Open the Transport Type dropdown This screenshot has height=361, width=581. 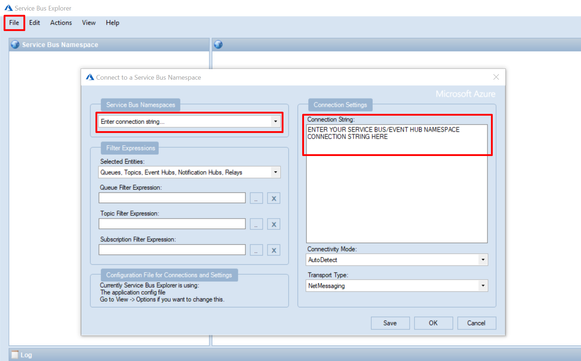(483, 286)
